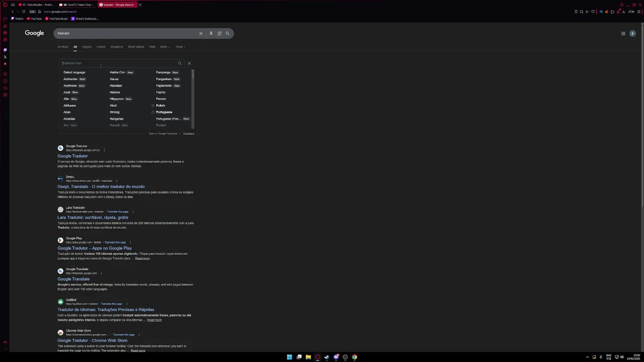The height and width of the screenshot is (362, 644).
Task: Open a new tab
Action: [x=140, y=5]
